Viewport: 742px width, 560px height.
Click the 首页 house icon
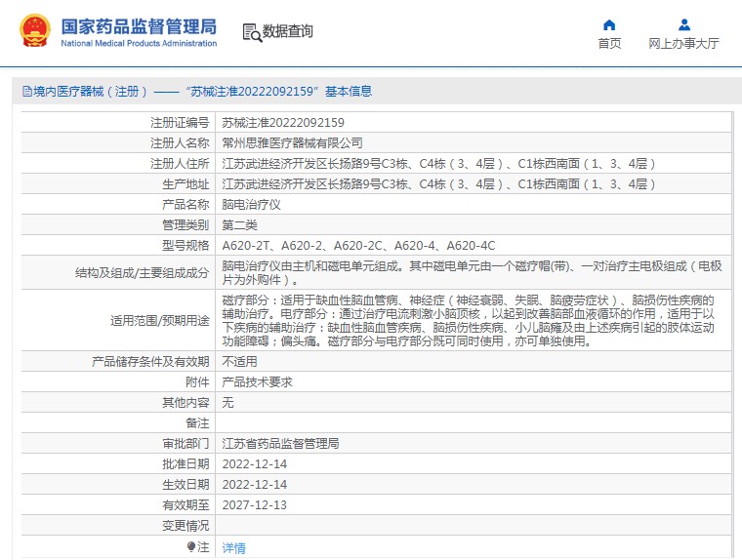point(609,24)
